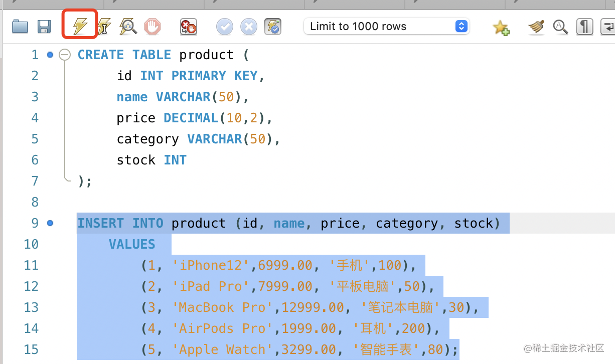Beautify the SQL with the broom icon
The image size is (615, 364).
[536, 27]
